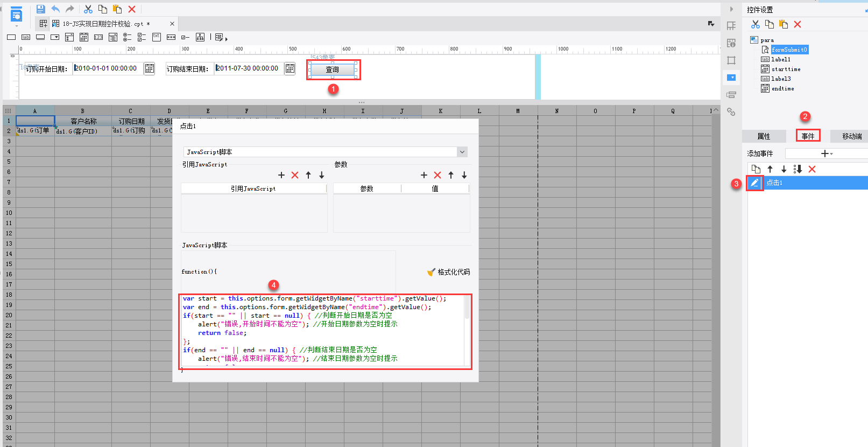
Task: Close the 18-JS实现日期控件校验.cpt tab
Action: [x=172, y=24]
